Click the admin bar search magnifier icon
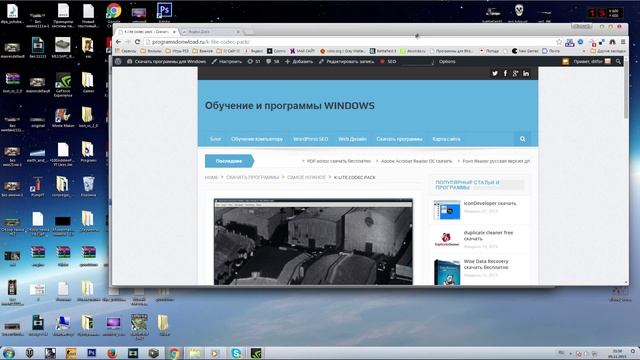 (618, 62)
